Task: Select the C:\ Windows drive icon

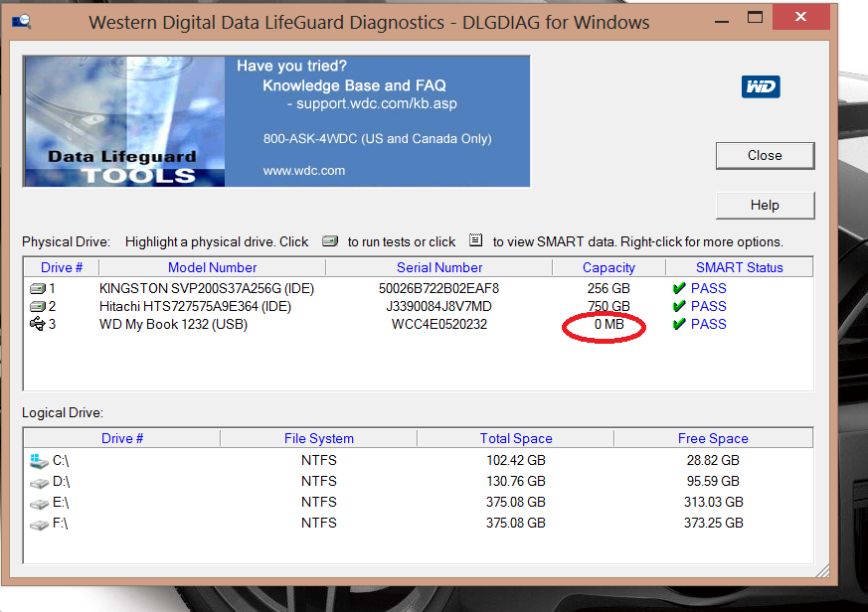Action: tap(39, 460)
